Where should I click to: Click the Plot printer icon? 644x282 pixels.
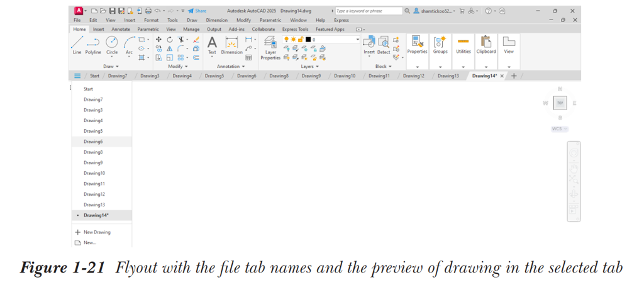(x=148, y=11)
